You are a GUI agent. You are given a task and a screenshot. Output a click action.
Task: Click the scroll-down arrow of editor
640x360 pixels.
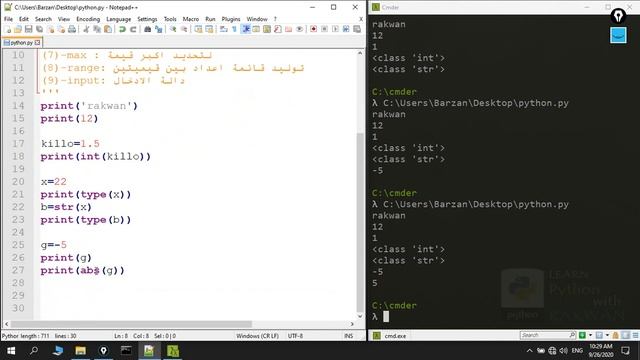(360, 316)
